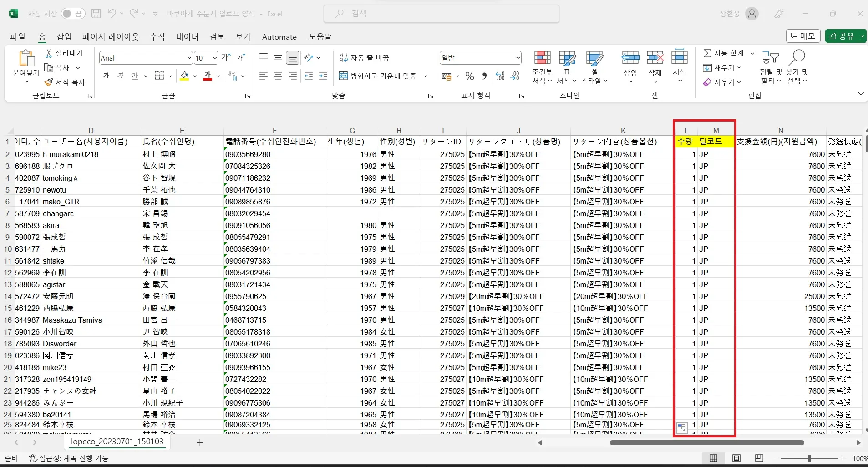Click the zoom slider handle
Image resolution: width=868 pixels, height=467 pixels.
coord(809,458)
